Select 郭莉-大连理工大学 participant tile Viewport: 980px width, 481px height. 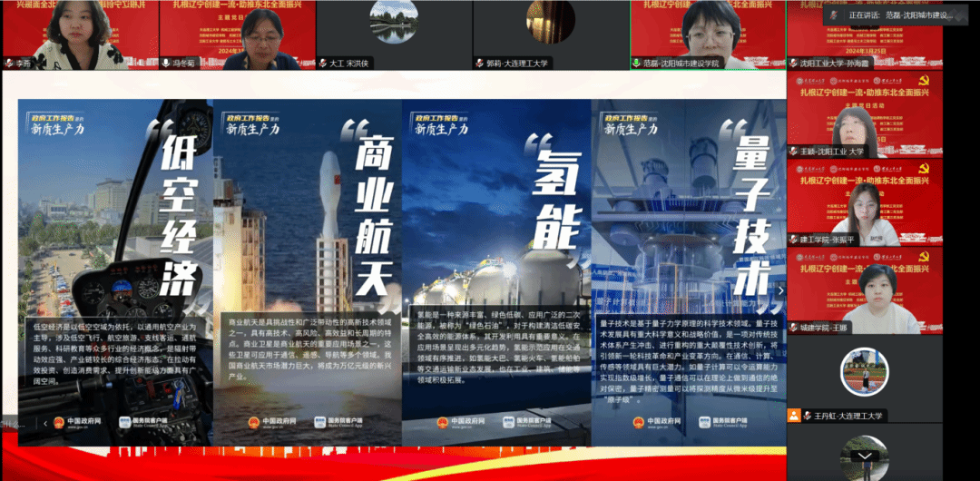(x=551, y=32)
